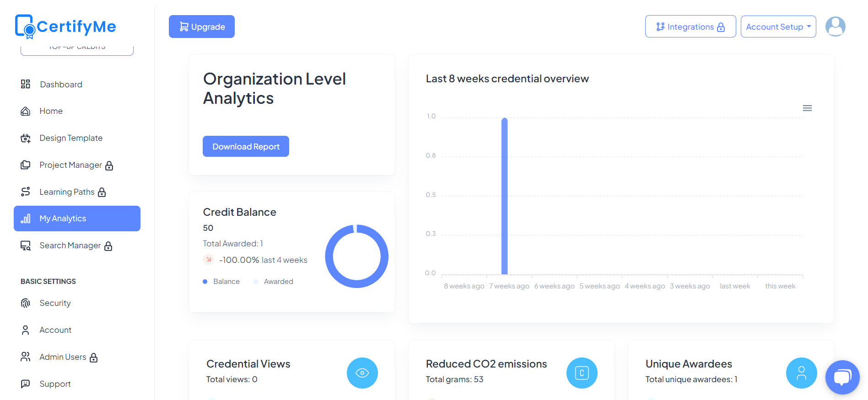The width and height of the screenshot is (868, 400).
Task: Click the Home house icon
Action: (x=26, y=111)
